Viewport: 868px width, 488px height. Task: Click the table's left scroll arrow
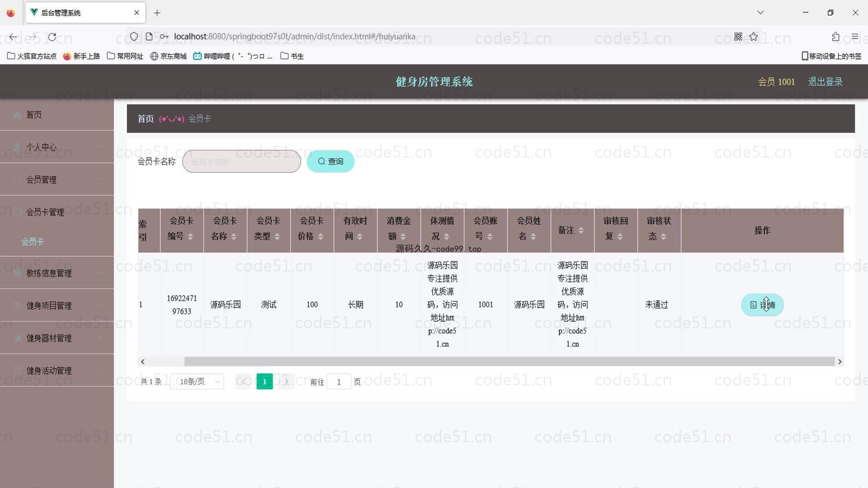[143, 361]
